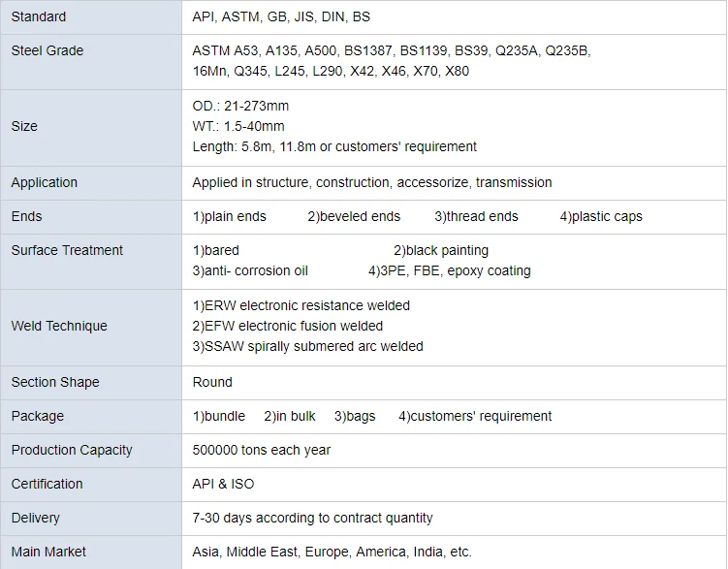The height and width of the screenshot is (569, 728).
Task: Click the '4)plastic caps' text
Action: point(601,216)
